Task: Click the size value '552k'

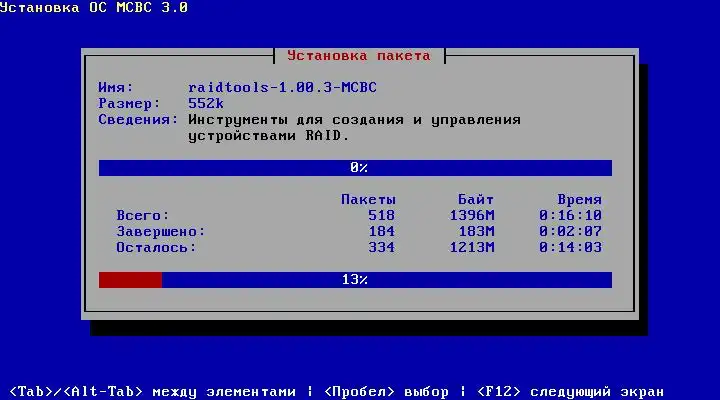Action: (206, 103)
